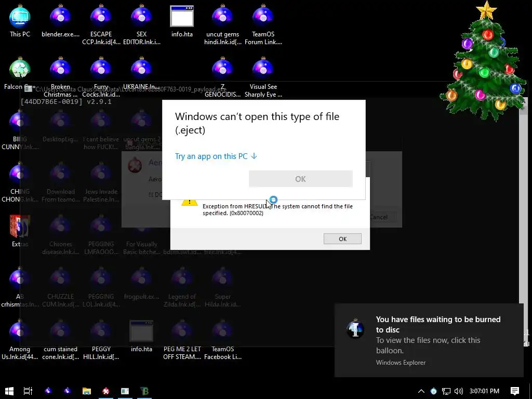Image resolution: width=532 pixels, height=399 pixels.
Task: Switch to the red ornament app on taskbar
Action: click(x=106, y=391)
